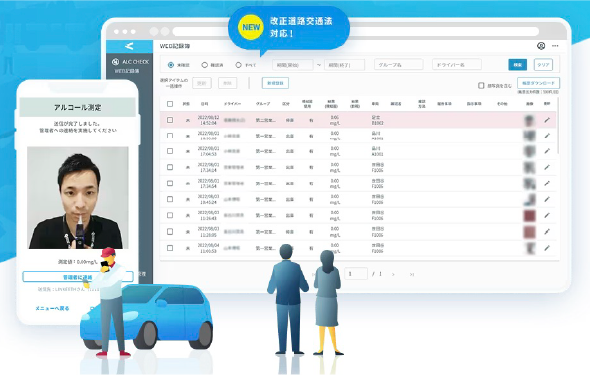Open the three-dot more options menu

555,46
